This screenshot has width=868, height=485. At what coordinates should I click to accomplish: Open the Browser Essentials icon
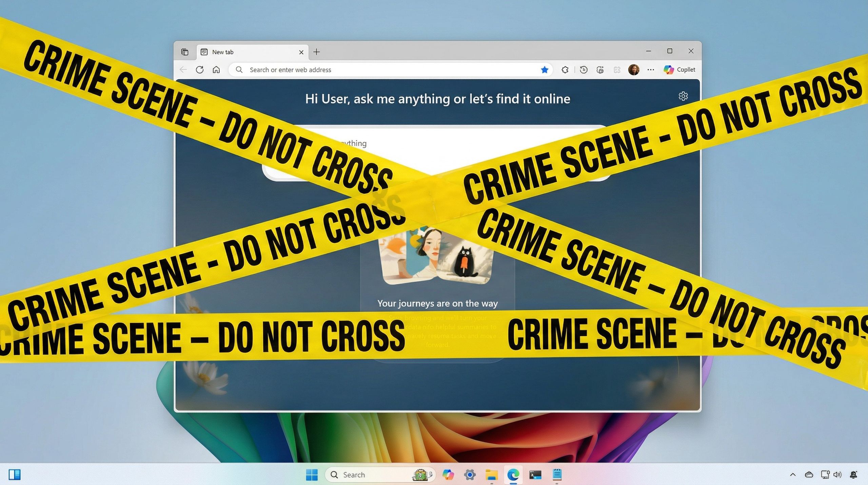click(x=600, y=70)
